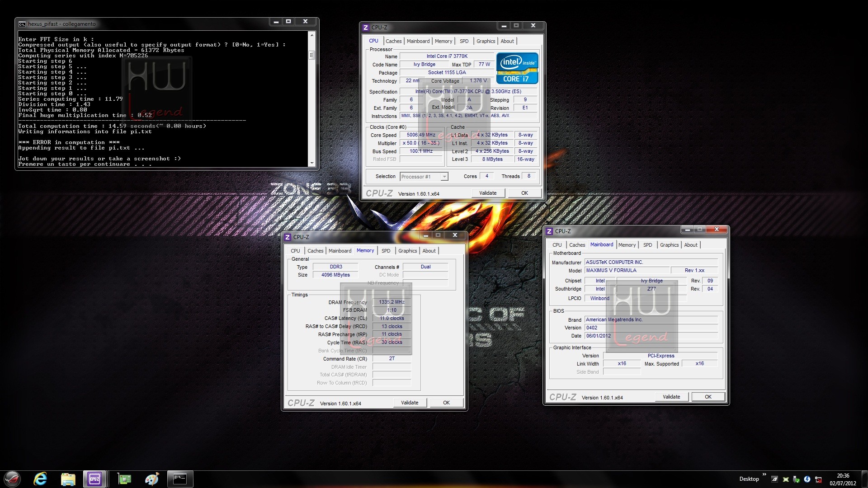Click the taskbar clock showing 20:36
The width and height of the screenshot is (868, 488).
(x=843, y=479)
